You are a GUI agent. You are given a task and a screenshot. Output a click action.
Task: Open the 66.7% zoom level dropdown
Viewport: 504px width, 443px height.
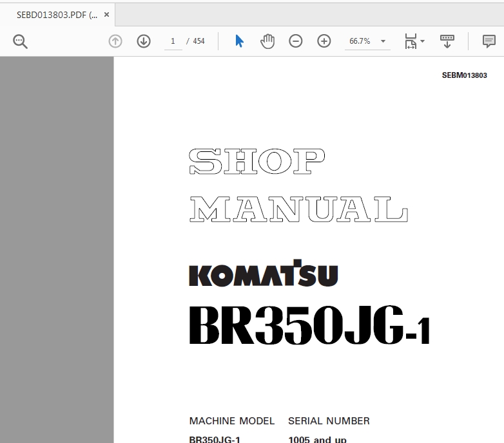pyautogui.click(x=383, y=41)
